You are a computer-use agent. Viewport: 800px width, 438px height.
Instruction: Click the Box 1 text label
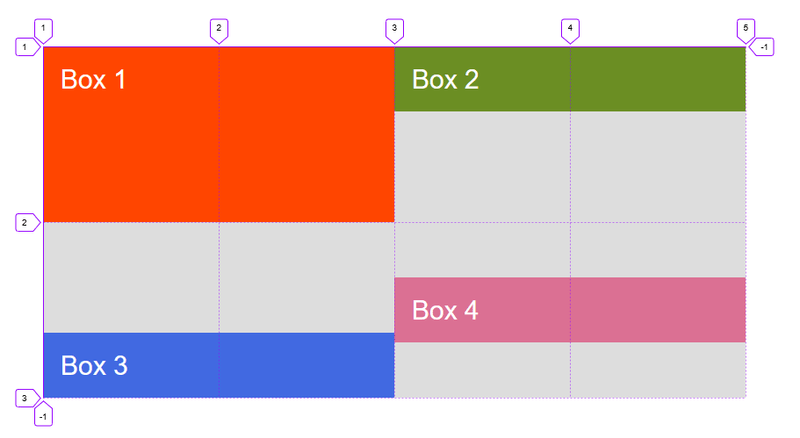point(93,80)
